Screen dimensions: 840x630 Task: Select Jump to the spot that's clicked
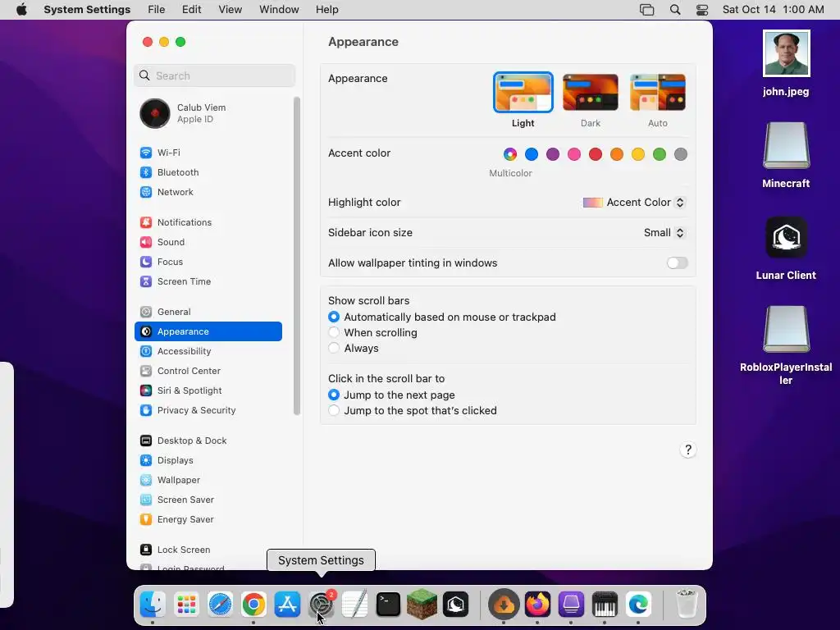pyautogui.click(x=334, y=410)
